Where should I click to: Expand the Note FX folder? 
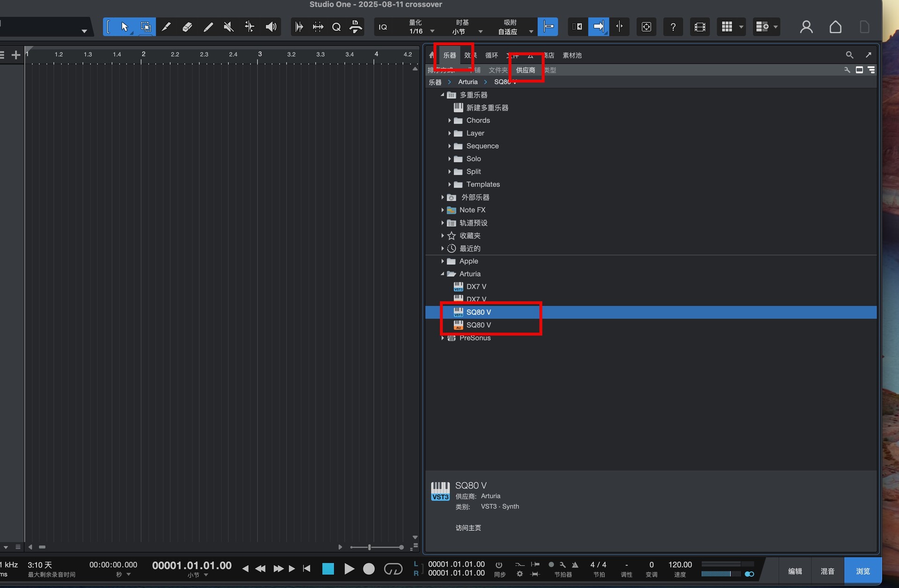click(442, 210)
